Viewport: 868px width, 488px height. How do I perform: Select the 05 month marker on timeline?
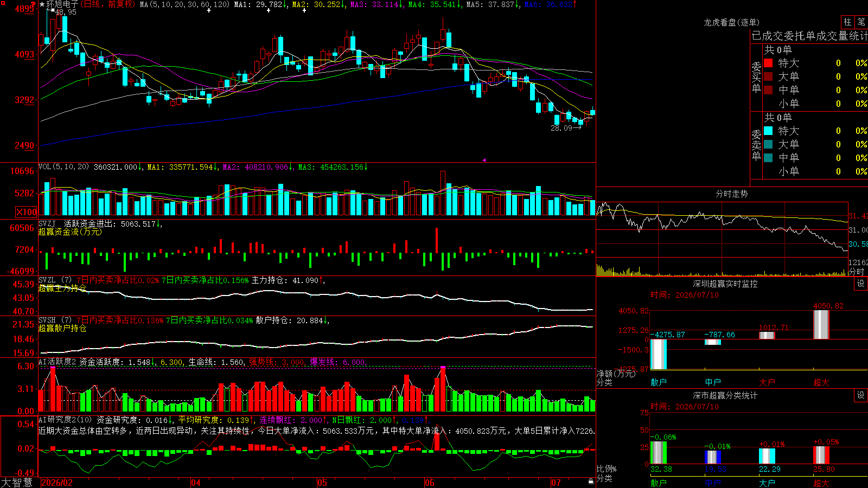tap(322, 483)
